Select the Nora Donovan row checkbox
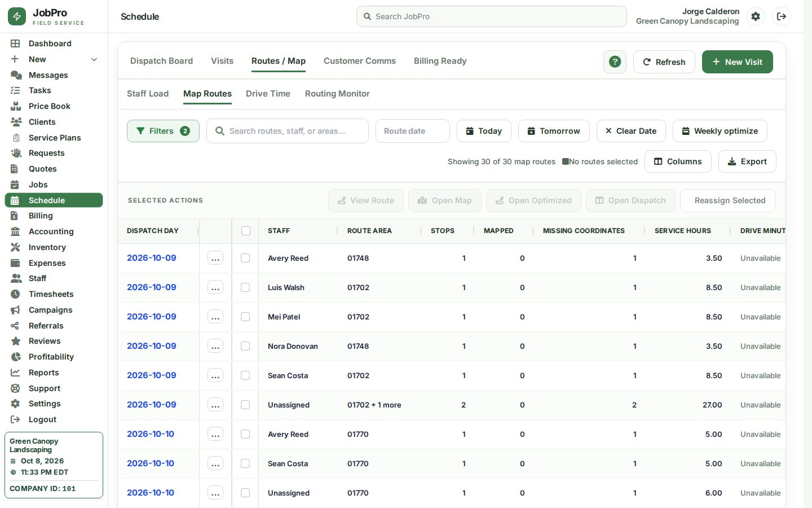This screenshot has height=508, width=812. [245, 346]
